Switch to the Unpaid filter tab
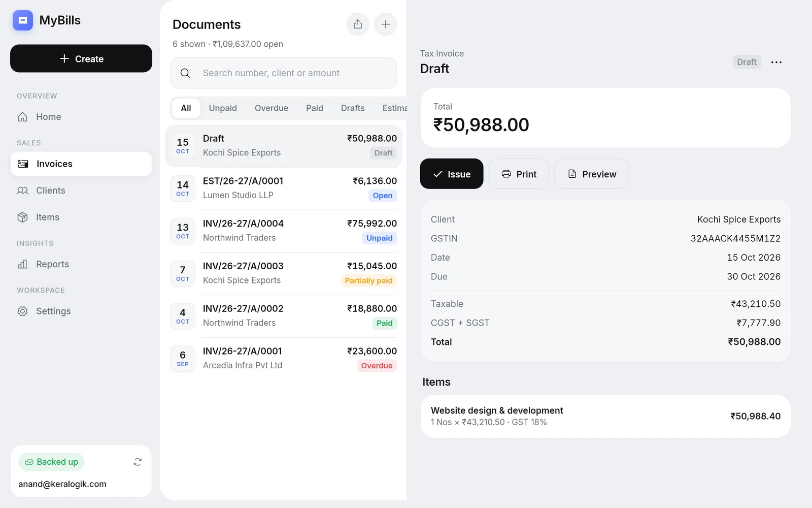Screen dimensions: 812x508 coord(223,108)
